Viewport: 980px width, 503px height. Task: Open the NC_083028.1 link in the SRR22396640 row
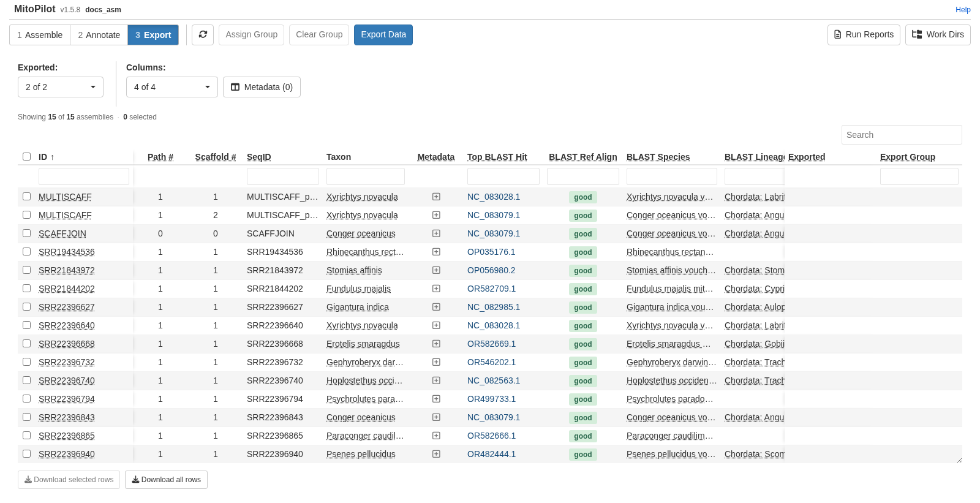coord(494,325)
